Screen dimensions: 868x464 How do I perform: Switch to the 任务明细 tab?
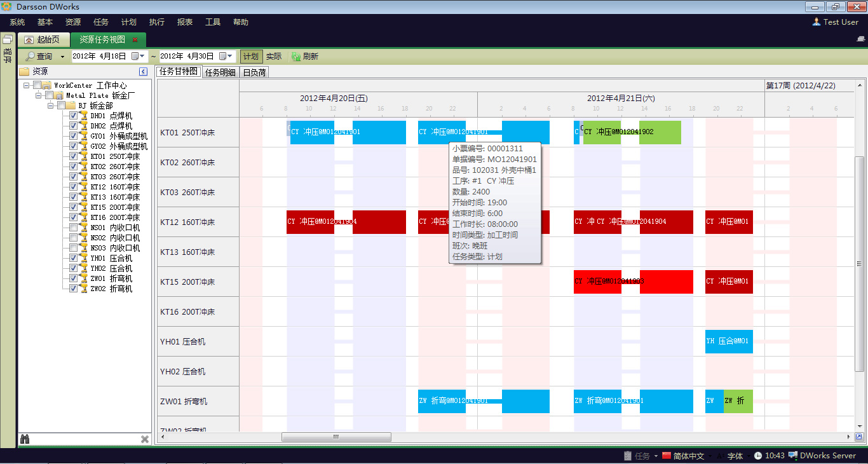(x=219, y=72)
